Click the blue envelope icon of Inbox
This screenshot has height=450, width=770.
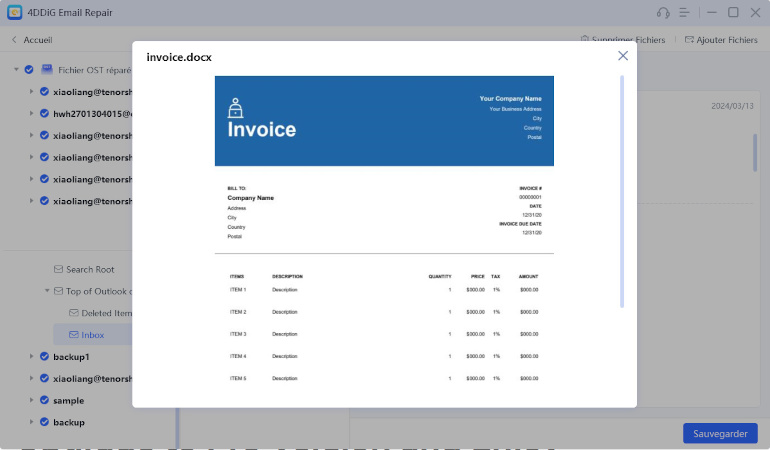tap(74, 335)
